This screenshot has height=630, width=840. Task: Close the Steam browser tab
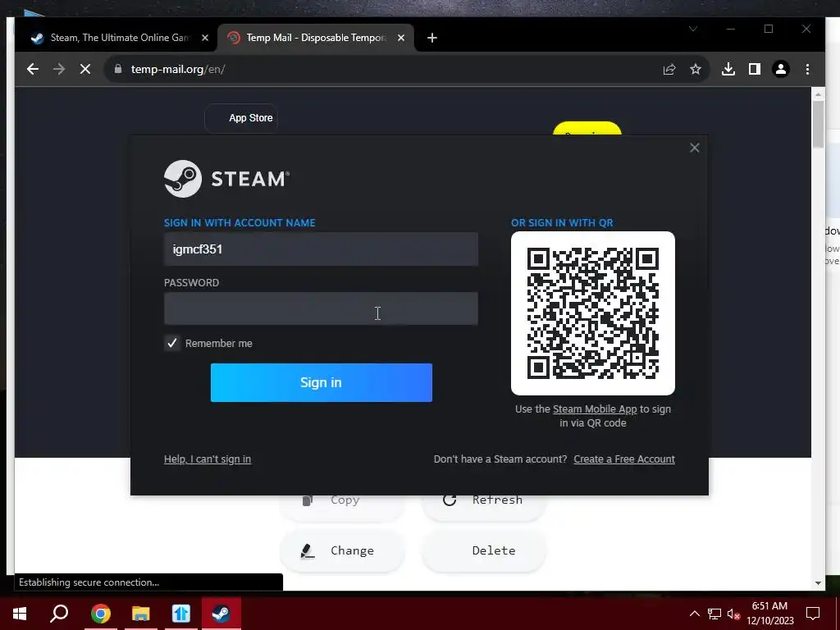(x=204, y=38)
